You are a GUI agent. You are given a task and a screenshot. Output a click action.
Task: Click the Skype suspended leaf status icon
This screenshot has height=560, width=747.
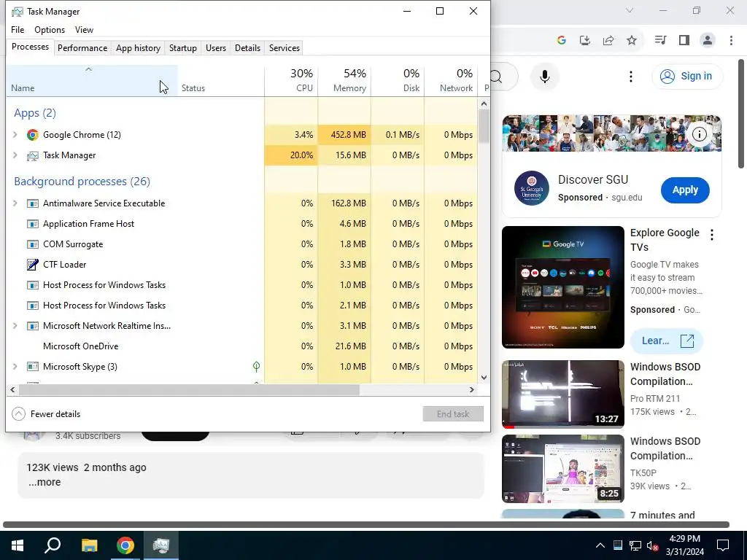tap(256, 367)
